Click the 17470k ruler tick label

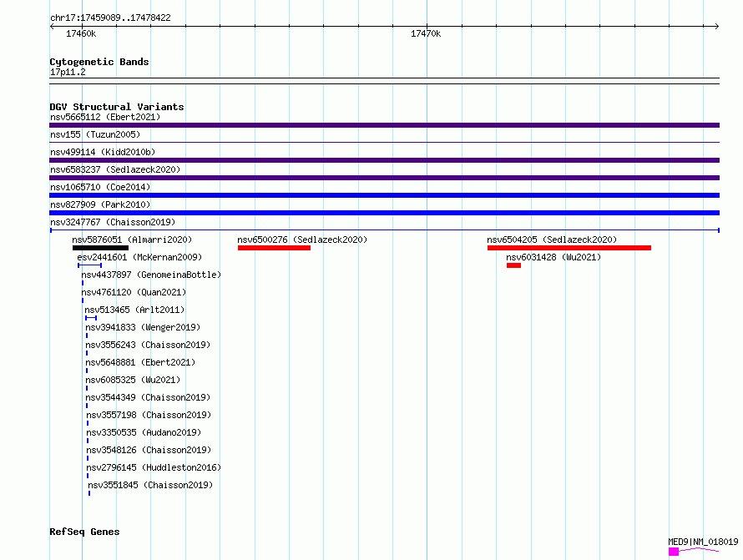426,33
